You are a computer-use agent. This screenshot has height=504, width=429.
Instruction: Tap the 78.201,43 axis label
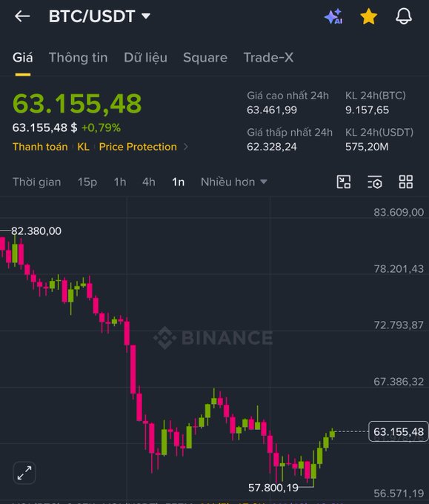click(399, 269)
